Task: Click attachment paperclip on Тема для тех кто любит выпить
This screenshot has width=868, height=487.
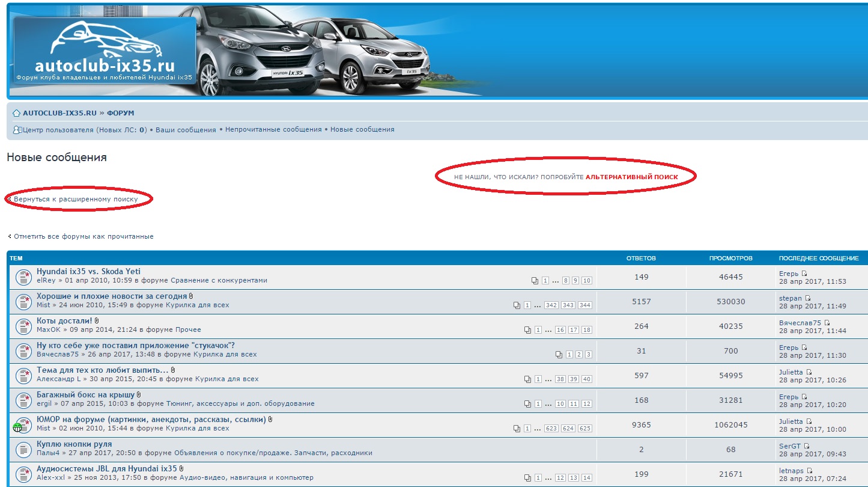Action: 173,370
